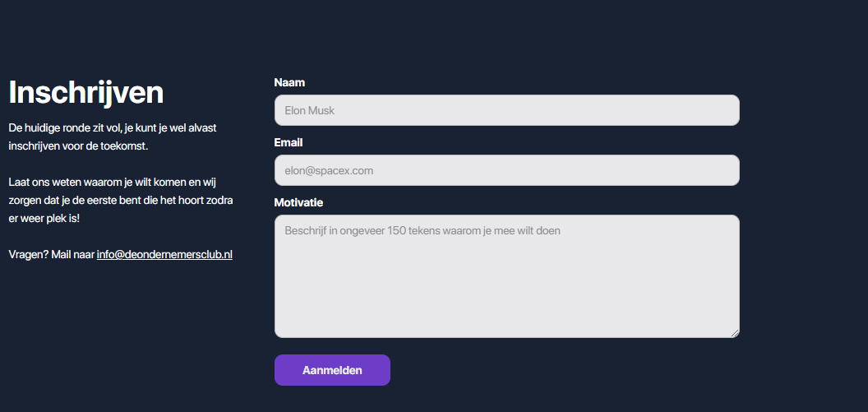Click the Naam field label
This screenshot has height=412, width=868.
point(289,82)
